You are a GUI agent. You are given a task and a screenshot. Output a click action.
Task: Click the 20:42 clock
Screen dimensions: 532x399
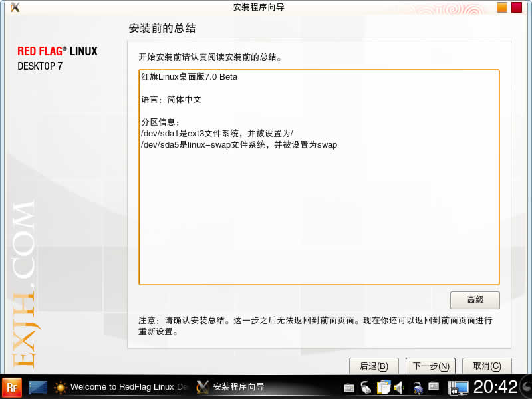tap(495, 387)
